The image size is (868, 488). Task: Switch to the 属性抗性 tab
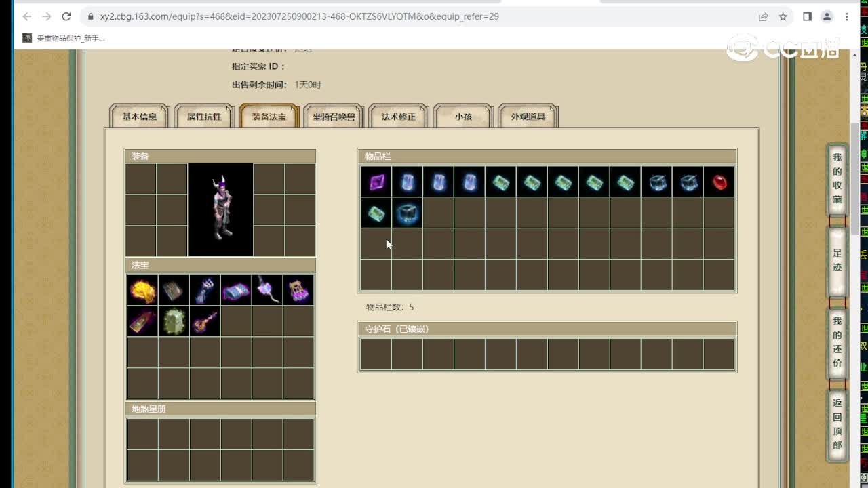click(204, 117)
